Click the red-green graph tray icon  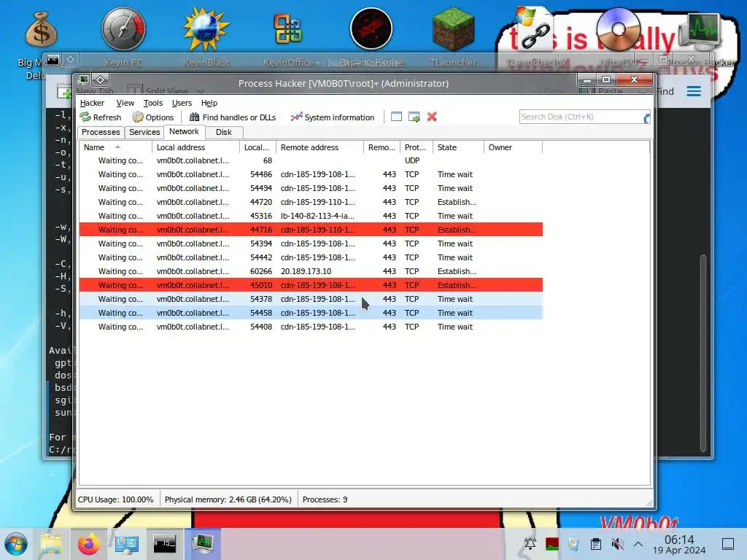[x=552, y=544]
